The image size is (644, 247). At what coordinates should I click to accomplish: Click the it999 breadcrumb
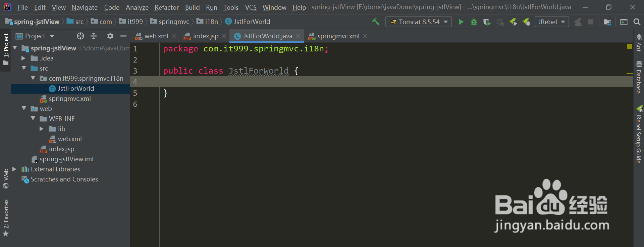[x=131, y=22]
